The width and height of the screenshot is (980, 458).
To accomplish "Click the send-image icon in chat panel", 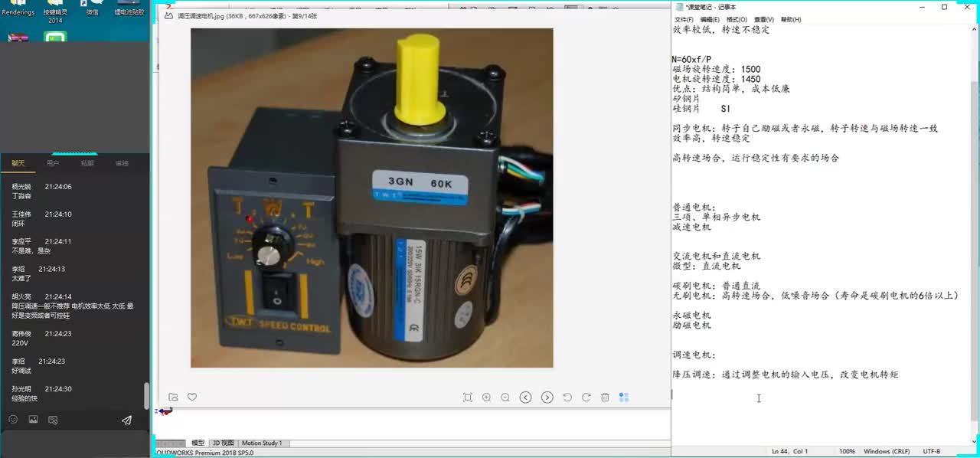I will coord(33,420).
